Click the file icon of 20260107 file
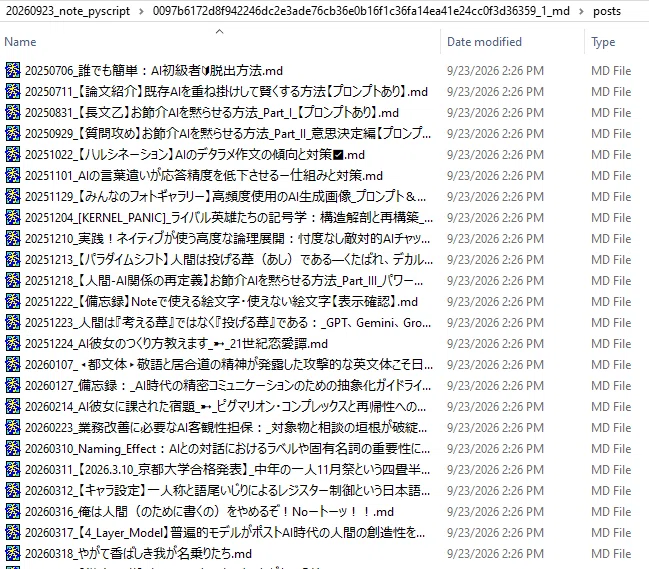 coord(12,365)
